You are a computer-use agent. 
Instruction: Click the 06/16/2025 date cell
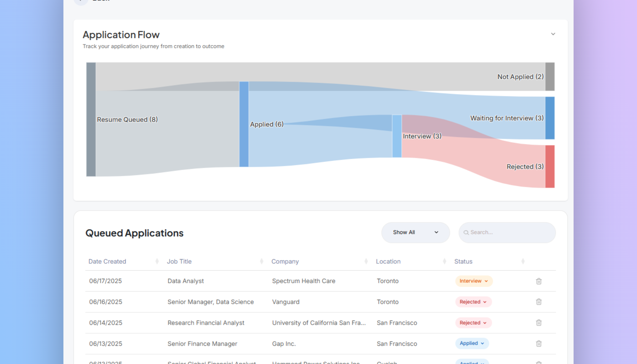click(106, 302)
